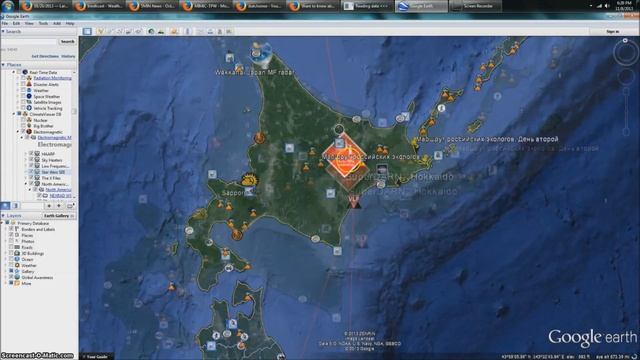Click the Sign in button
640x360 pixels.
point(613,31)
